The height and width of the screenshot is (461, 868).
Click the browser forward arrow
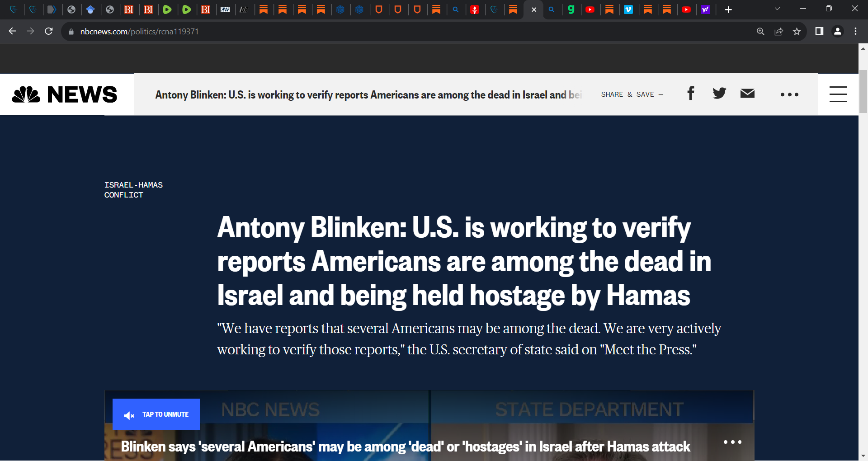click(x=30, y=31)
